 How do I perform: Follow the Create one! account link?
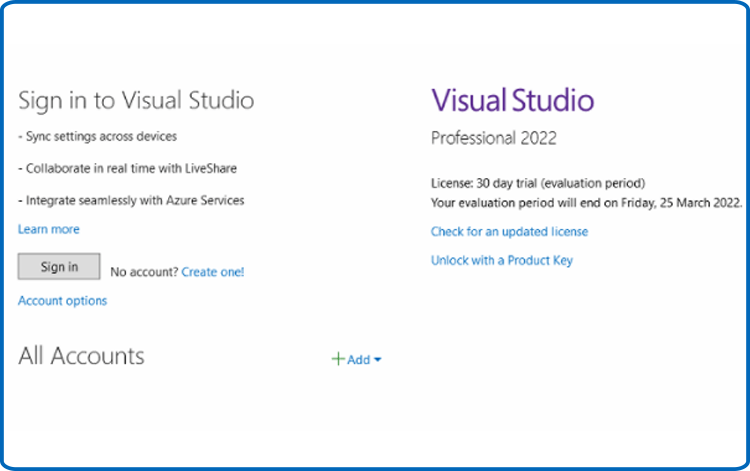pyautogui.click(x=213, y=272)
